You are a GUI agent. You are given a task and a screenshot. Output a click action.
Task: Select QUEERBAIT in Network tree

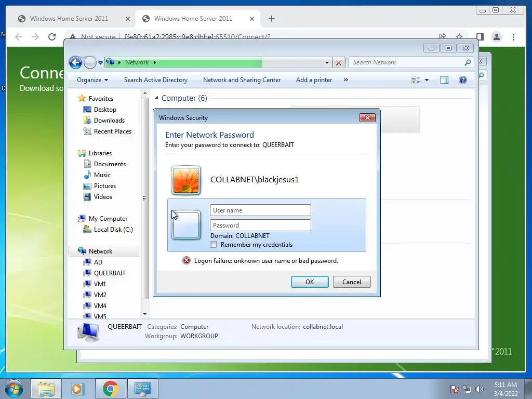click(x=110, y=273)
